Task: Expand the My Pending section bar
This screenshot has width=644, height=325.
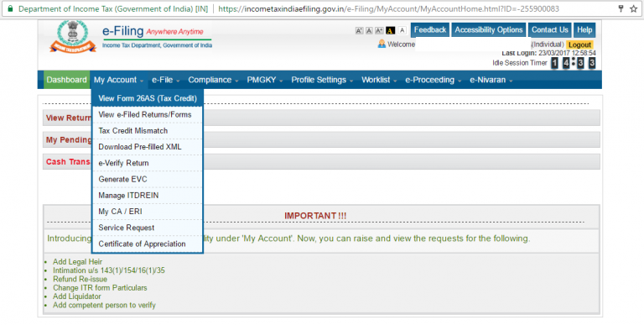Action: coord(321,140)
